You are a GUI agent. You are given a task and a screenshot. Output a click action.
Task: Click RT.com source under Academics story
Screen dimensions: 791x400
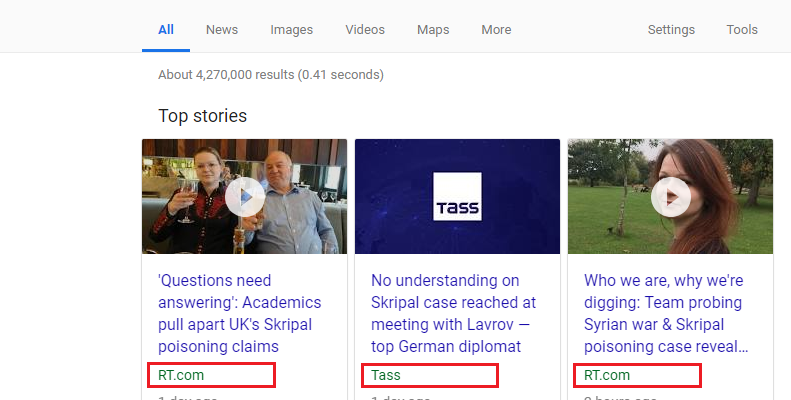pyautogui.click(x=181, y=375)
